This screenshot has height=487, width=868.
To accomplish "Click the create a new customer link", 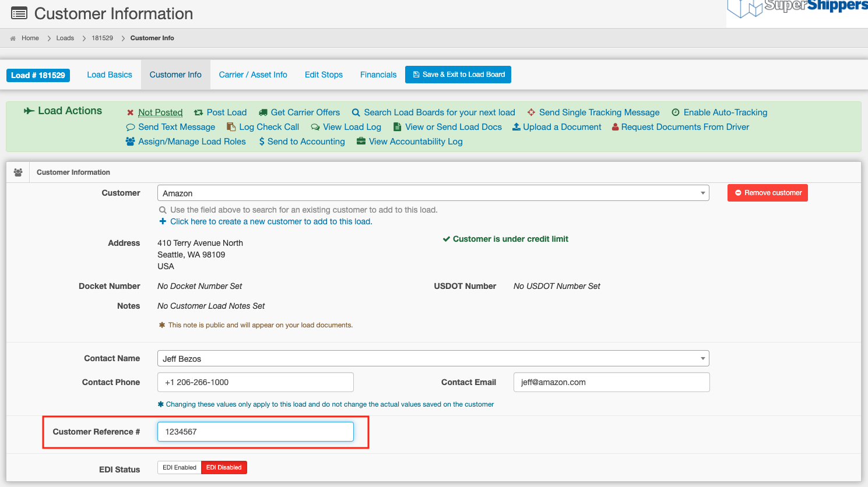I will coord(271,221).
